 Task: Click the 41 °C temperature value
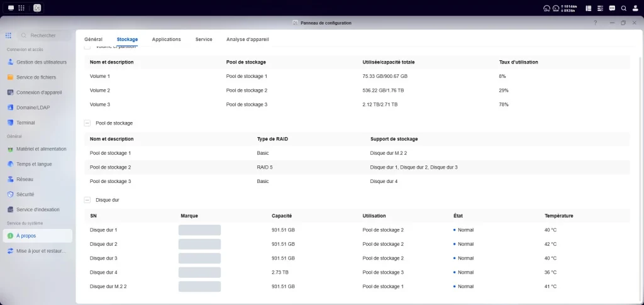[550, 287]
